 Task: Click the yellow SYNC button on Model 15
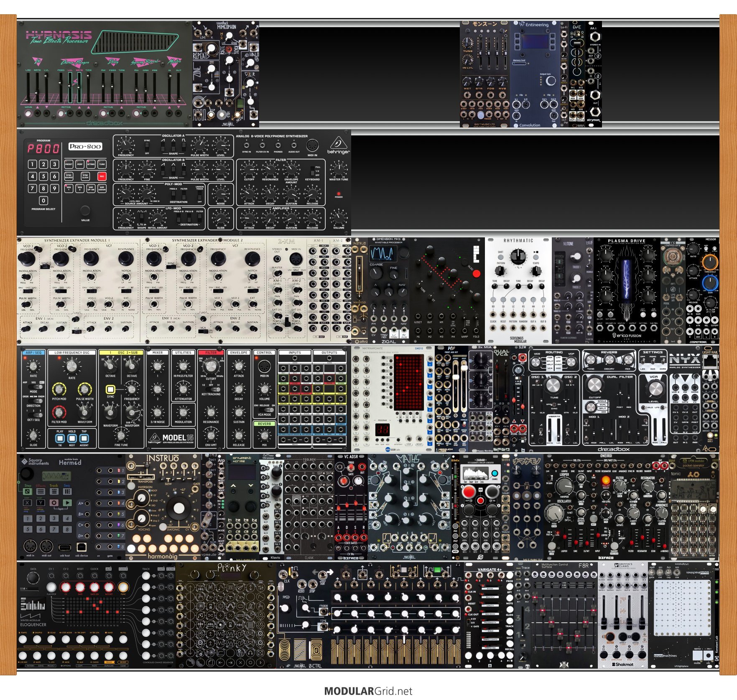tap(110, 389)
